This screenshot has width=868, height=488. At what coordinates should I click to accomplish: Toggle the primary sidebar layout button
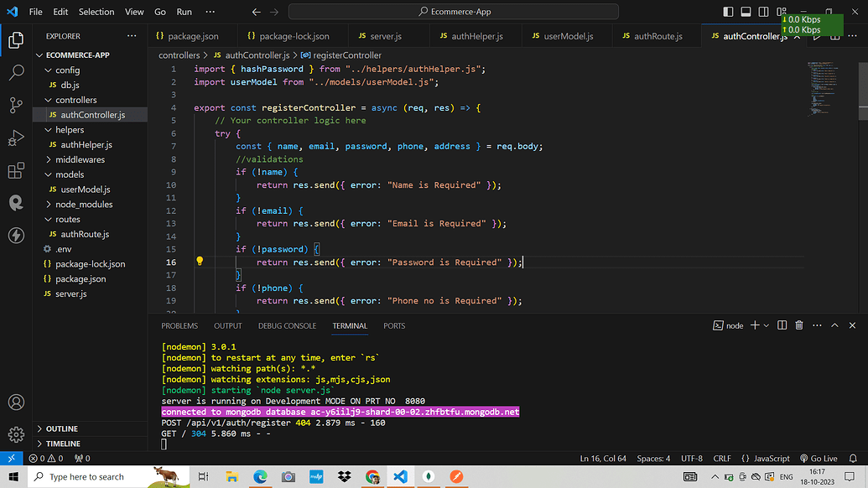[727, 12]
